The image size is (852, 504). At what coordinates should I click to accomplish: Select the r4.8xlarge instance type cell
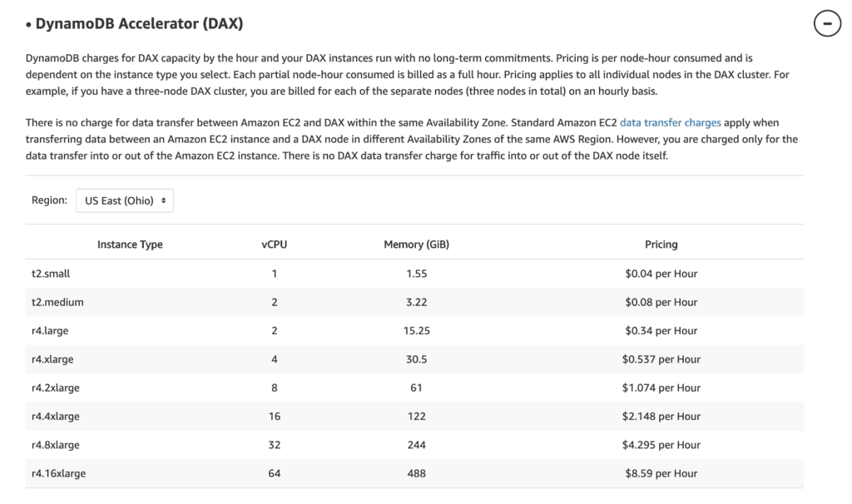[56, 445]
